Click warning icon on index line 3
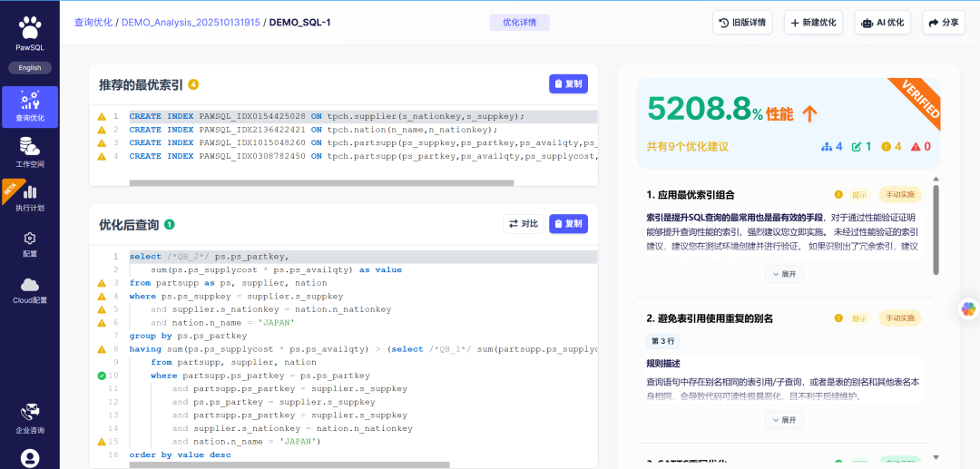 click(x=102, y=143)
